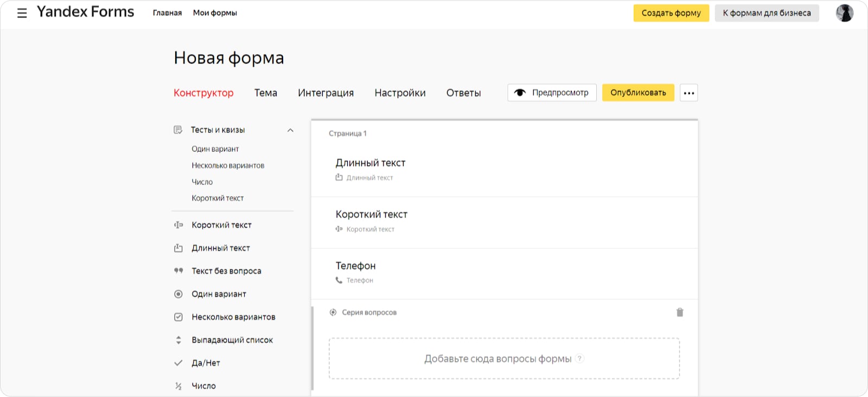Click the Серия вопросов block icon

tap(333, 312)
